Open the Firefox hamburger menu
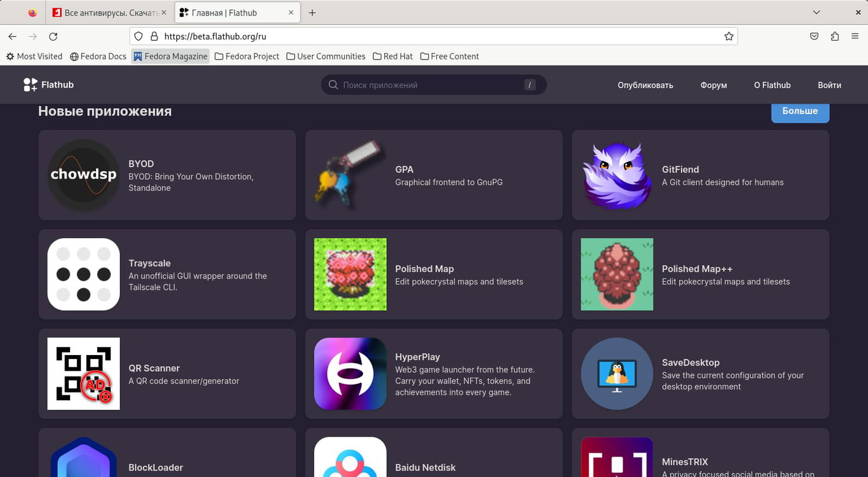Viewport: 868px width, 477px height. pos(855,36)
